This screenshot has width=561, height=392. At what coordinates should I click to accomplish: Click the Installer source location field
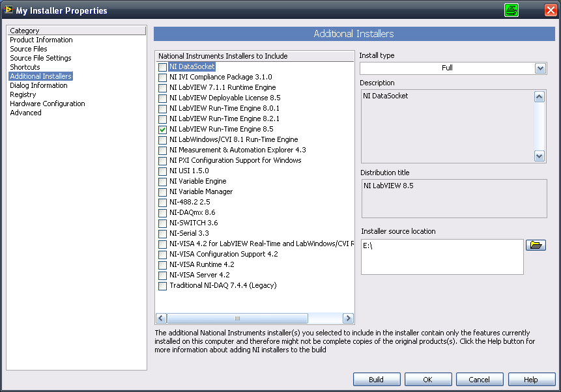[442, 257]
